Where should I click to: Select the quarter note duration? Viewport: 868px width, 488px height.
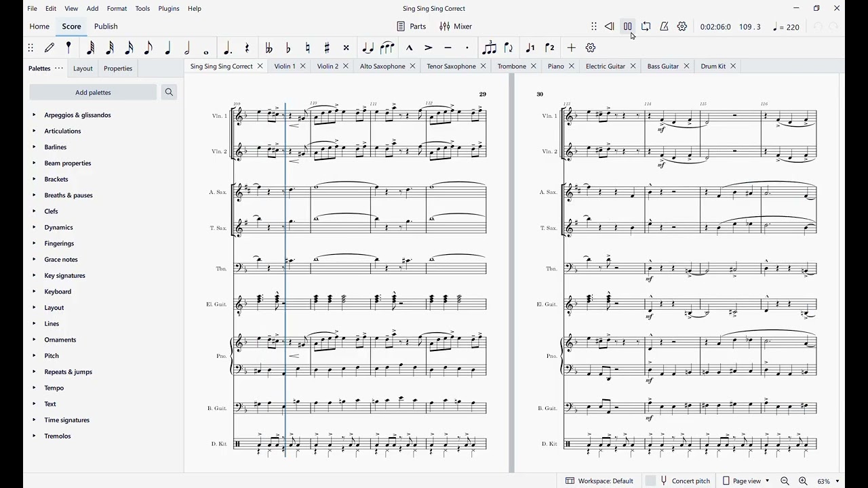168,48
